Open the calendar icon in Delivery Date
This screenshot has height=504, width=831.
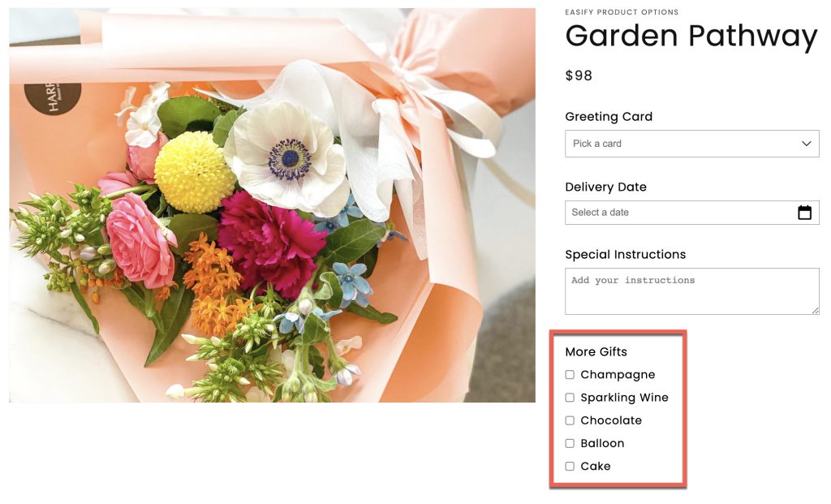[804, 213]
